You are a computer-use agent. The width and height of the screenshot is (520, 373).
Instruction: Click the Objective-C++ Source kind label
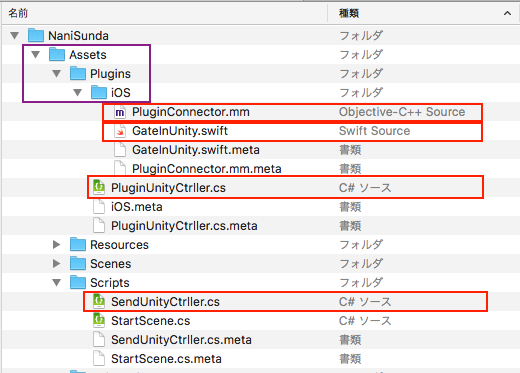[x=402, y=112]
